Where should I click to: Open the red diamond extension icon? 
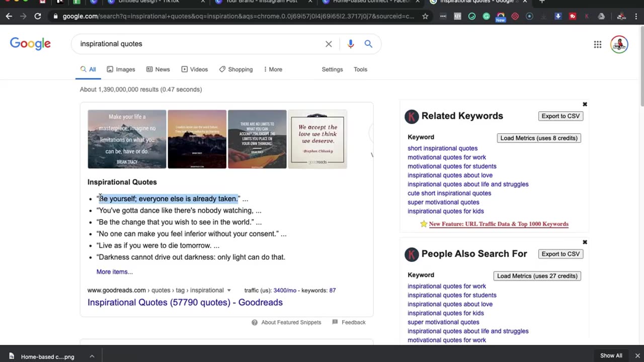pos(515,16)
